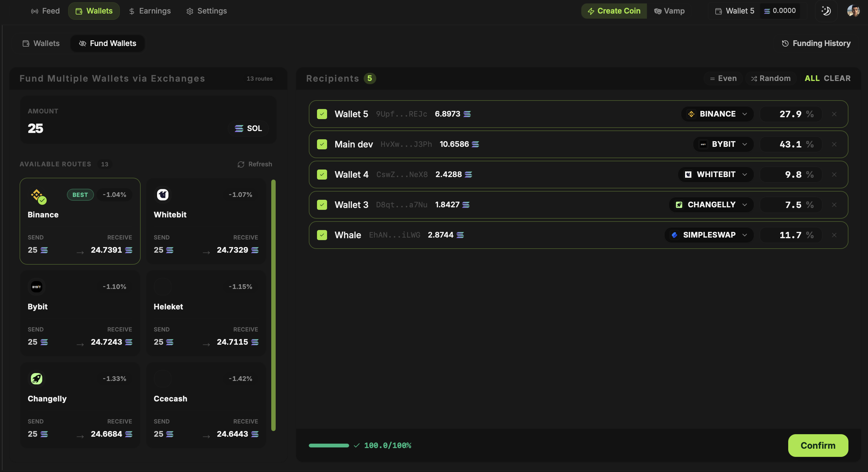Image resolution: width=868 pixels, height=472 pixels.
Task: Open the BYBIT exchange dropdown for Main dev
Action: pyautogui.click(x=723, y=144)
